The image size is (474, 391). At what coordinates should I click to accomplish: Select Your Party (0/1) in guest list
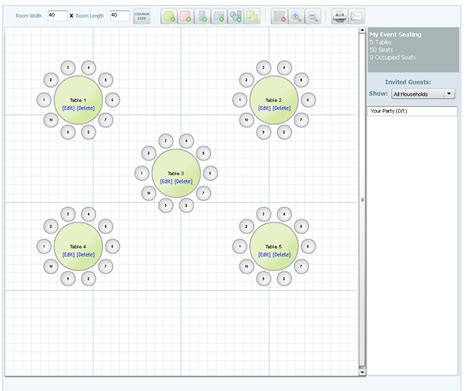point(412,111)
